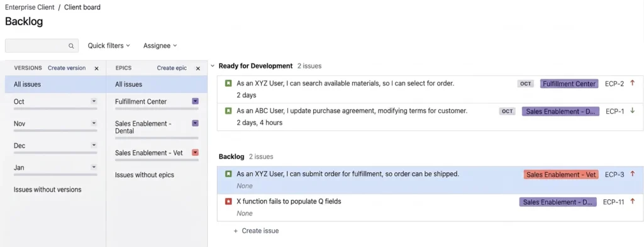Select the Issues without versions filter
644x247 pixels.
click(48, 190)
